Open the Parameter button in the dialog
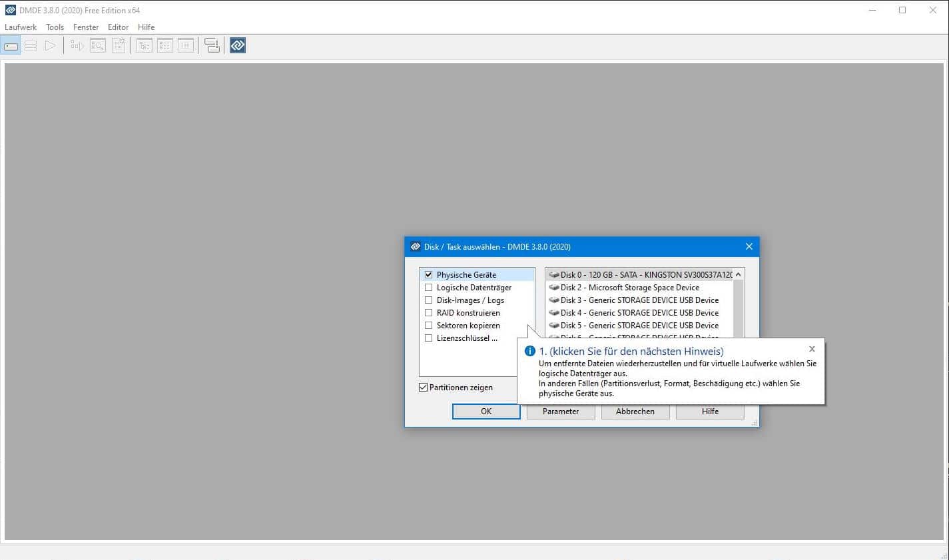949x560 pixels. click(x=561, y=412)
